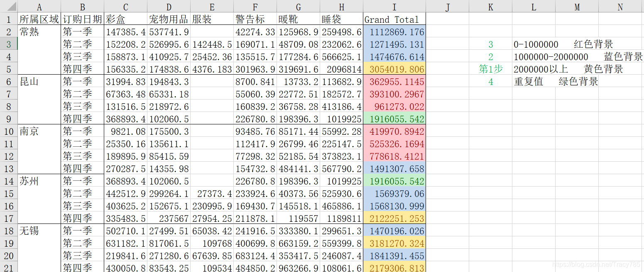Select cell 8700.841 in 警告标 column
644x272 pixels.
[x=255, y=82]
